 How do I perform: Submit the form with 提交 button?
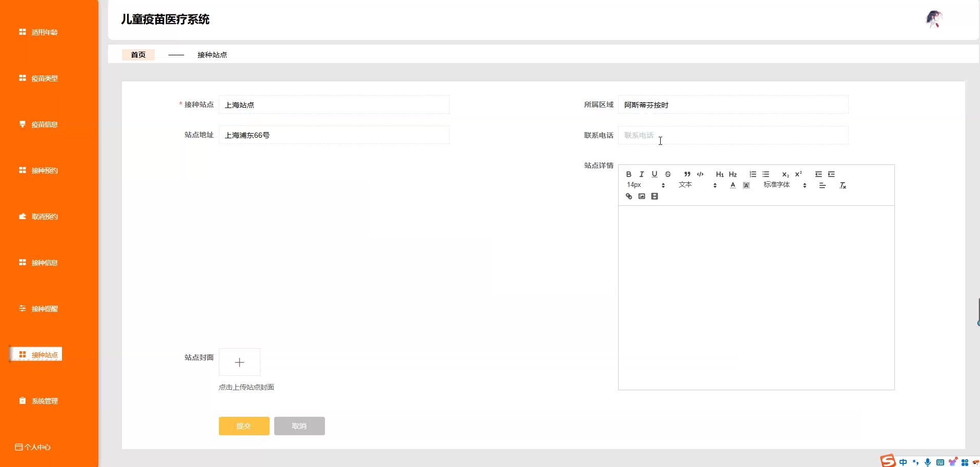pyautogui.click(x=244, y=426)
